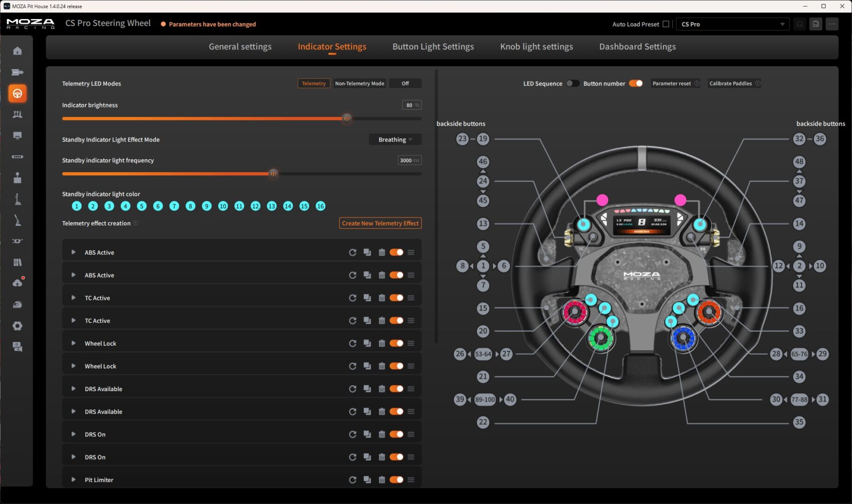Viewport: 852px width, 504px height.
Task: Disable the first DRS On toggle
Action: (397, 434)
